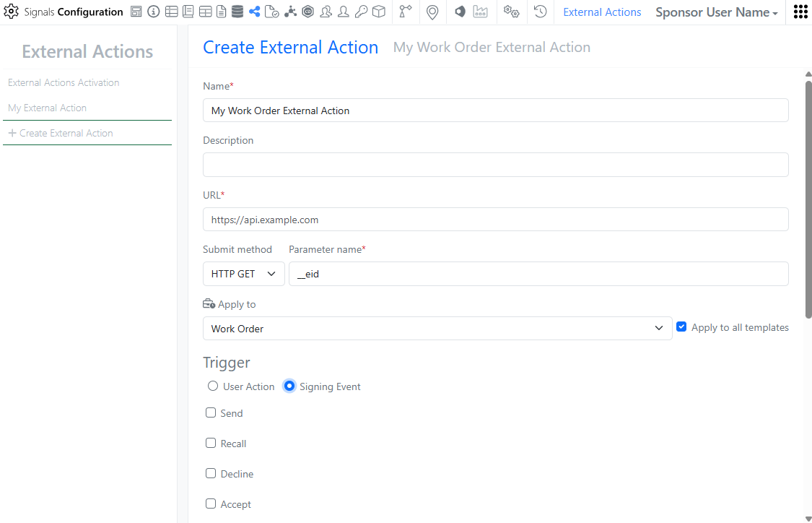Click the Trigger section heading
The height and width of the screenshot is (523, 812).
click(x=227, y=363)
